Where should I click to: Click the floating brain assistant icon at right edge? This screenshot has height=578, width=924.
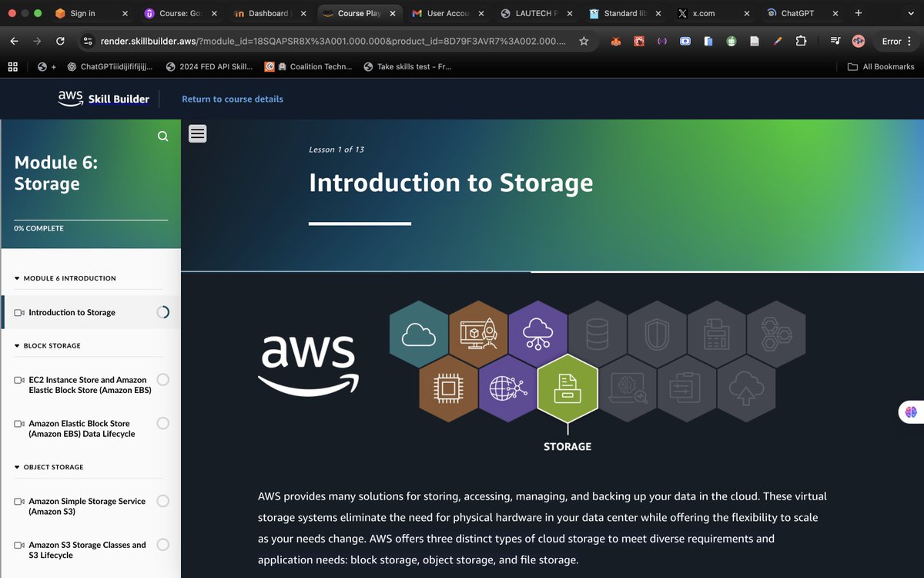tap(912, 412)
